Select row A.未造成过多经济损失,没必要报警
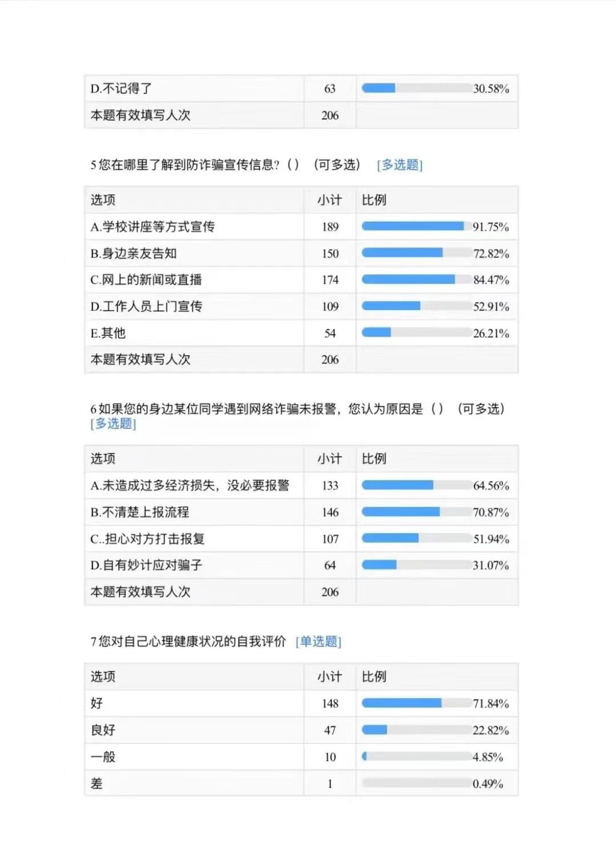The width and height of the screenshot is (616, 863). point(301,486)
